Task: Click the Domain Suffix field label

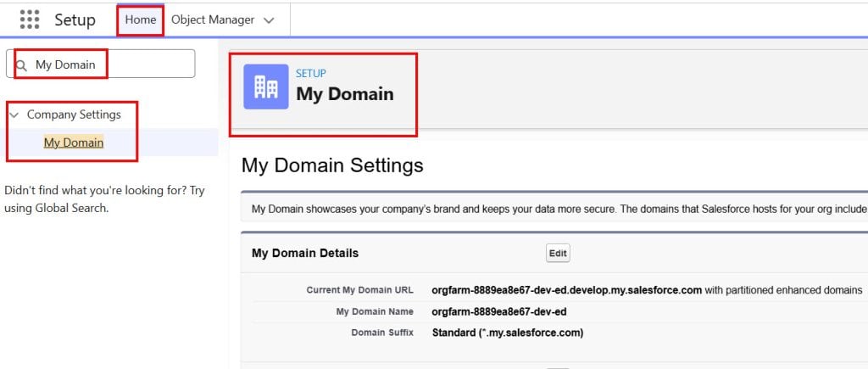Action: [x=382, y=333]
